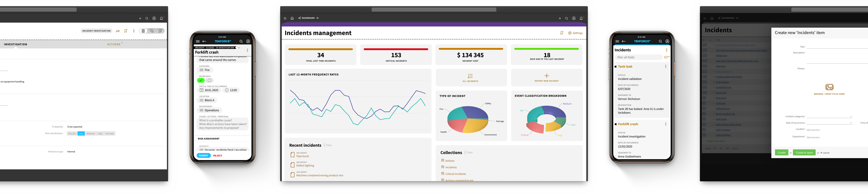Tap back arrow on Forklift crash phone

click(x=204, y=41)
